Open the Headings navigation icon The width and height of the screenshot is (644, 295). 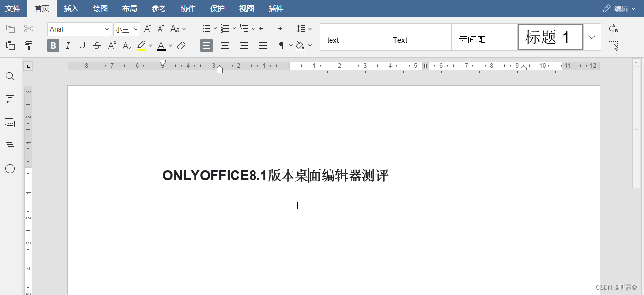tap(10, 145)
